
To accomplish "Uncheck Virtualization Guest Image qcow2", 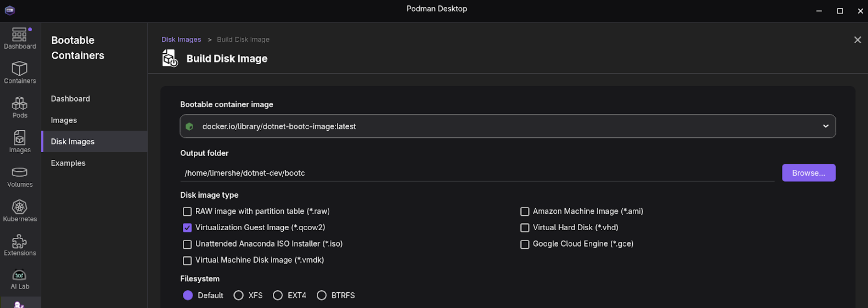I will coord(187,228).
